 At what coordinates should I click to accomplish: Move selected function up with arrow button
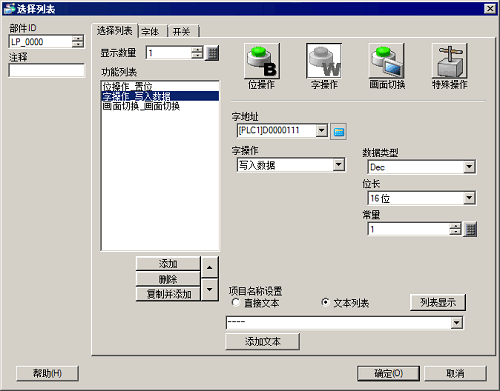click(x=209, y=267)
